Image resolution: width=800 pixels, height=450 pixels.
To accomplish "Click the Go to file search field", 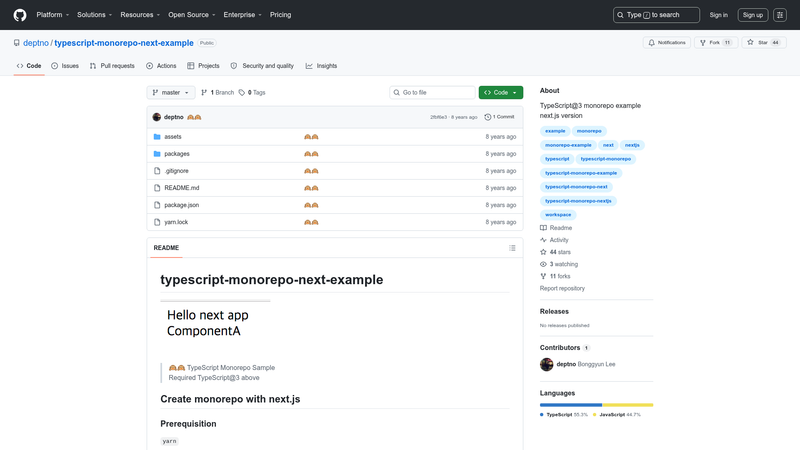I will pos(432,92).
